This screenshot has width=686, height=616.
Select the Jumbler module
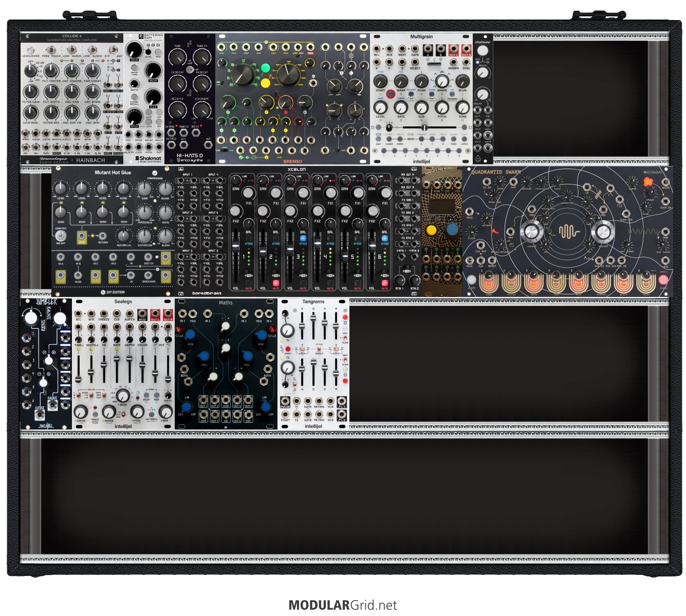(x=46, y=364)
